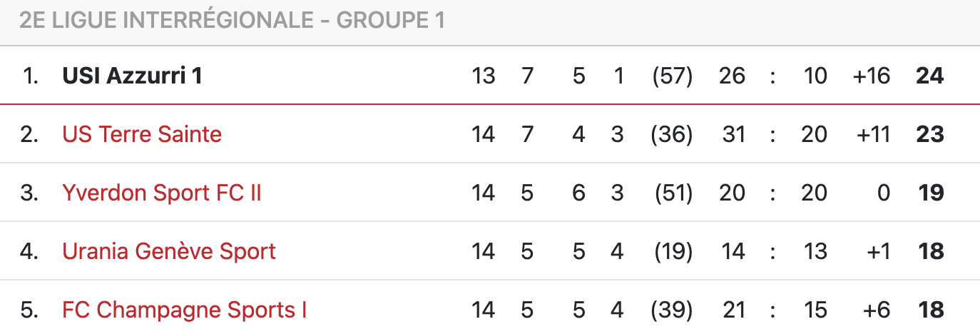Click US Terre Sainte's 23 points total

point(930,134)
